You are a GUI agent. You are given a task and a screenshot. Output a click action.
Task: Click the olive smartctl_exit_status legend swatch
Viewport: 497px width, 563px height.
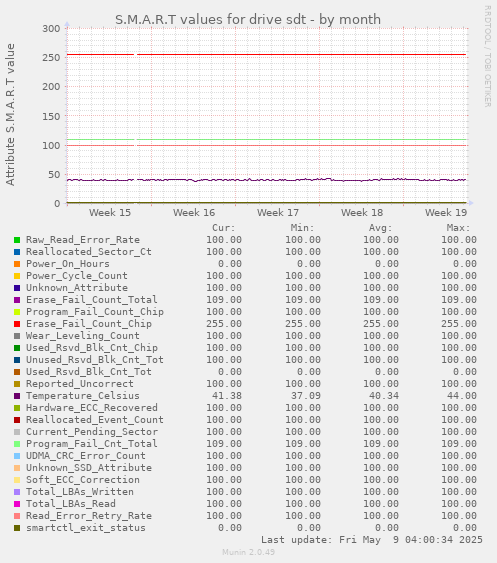(17, 528)
